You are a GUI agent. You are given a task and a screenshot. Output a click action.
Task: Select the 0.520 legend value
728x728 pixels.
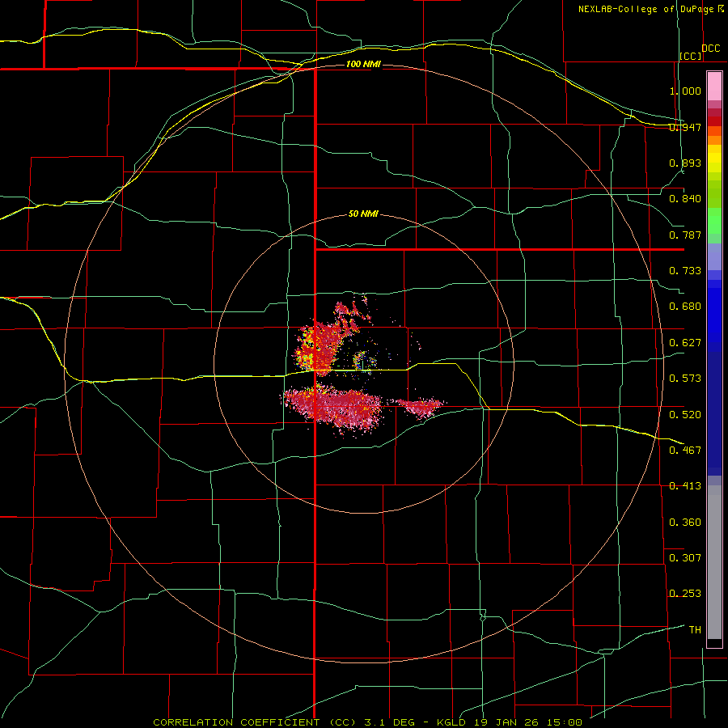(x=685, y=415)
